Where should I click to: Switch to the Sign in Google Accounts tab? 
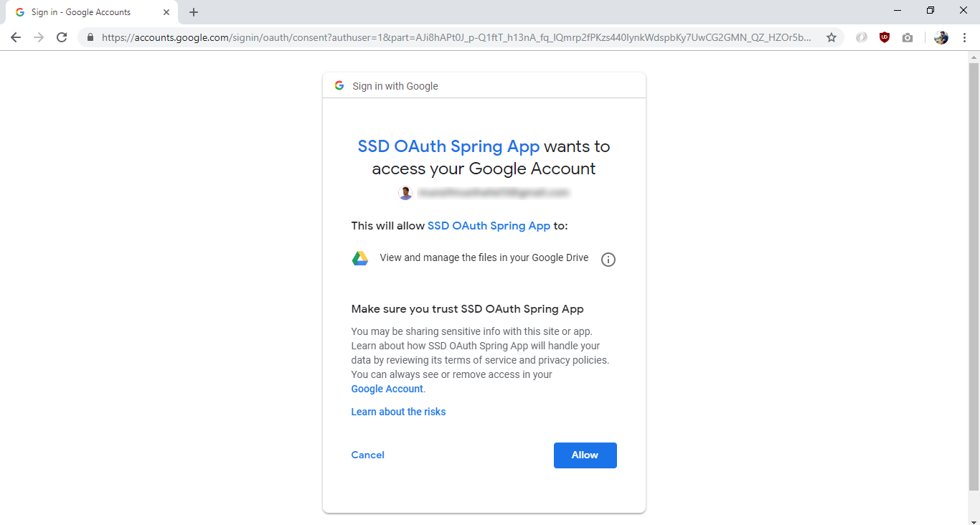click(x=86, y=11)
